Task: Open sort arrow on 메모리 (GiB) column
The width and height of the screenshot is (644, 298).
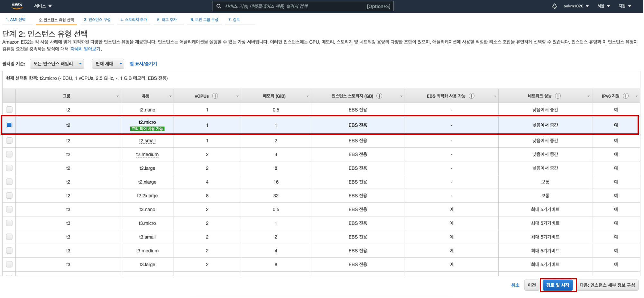Action: (308, 96)
